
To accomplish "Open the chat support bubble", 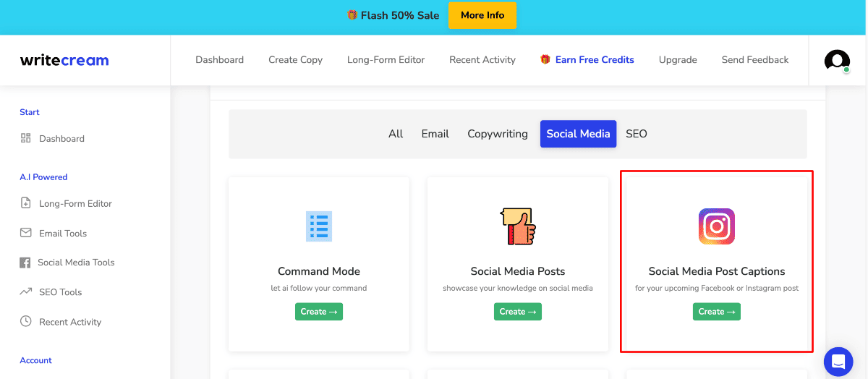I will tap(838, 361).
